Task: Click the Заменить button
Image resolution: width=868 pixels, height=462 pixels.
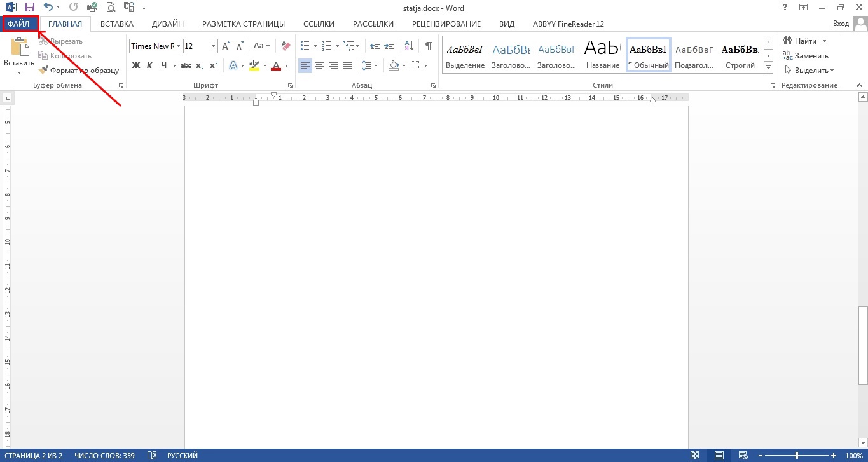Action: click(x=806, y=56)
